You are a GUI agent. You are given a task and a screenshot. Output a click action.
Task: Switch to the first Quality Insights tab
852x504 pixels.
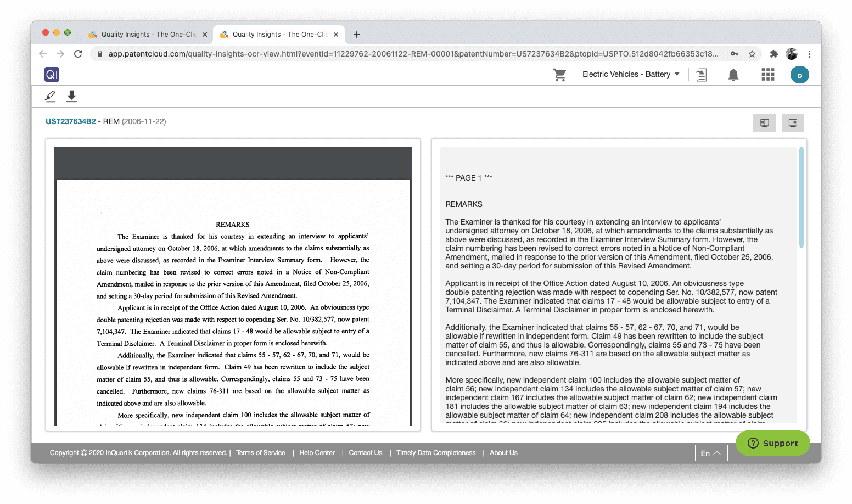pyautogui.click(x=146, y=34)
